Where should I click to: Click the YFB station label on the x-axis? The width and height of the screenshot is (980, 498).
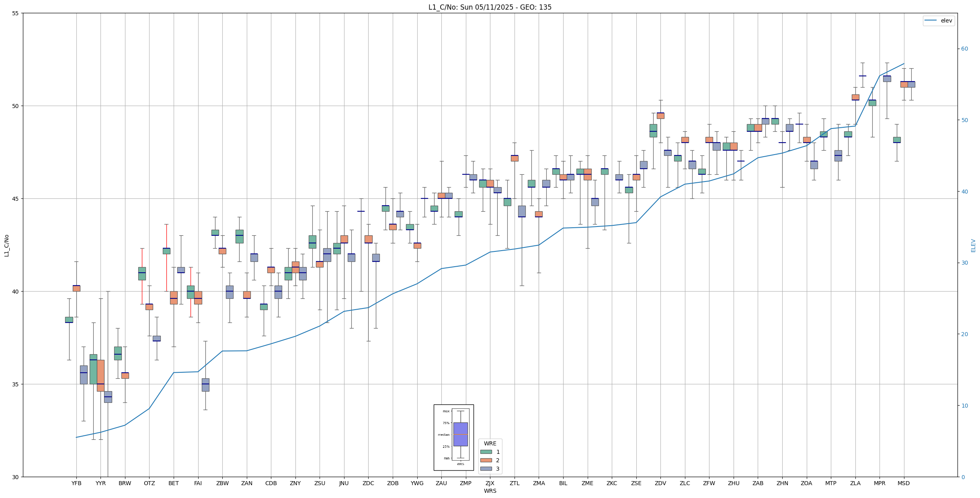[x=76, y=483]
